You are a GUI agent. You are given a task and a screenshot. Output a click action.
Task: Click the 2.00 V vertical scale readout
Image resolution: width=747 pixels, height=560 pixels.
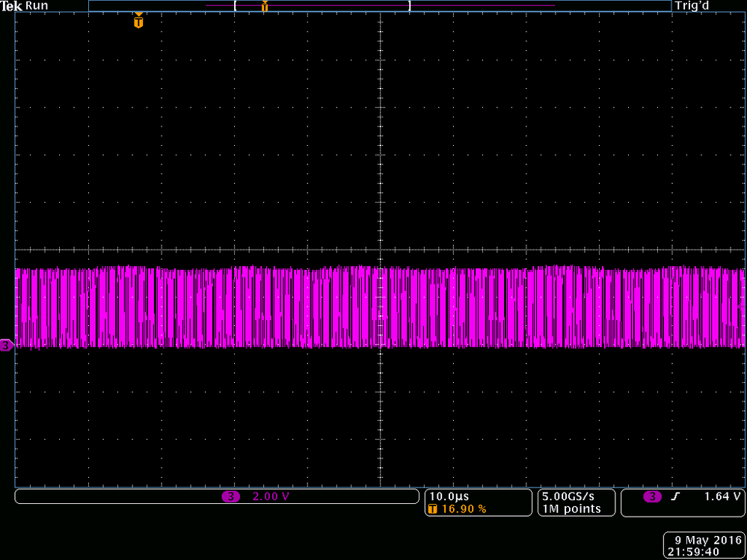(x=271, y=496)
